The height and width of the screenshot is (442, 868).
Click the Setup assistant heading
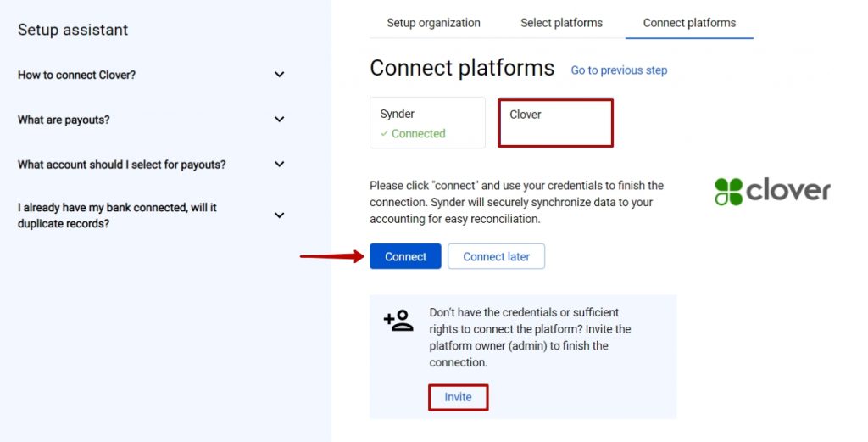73,30
